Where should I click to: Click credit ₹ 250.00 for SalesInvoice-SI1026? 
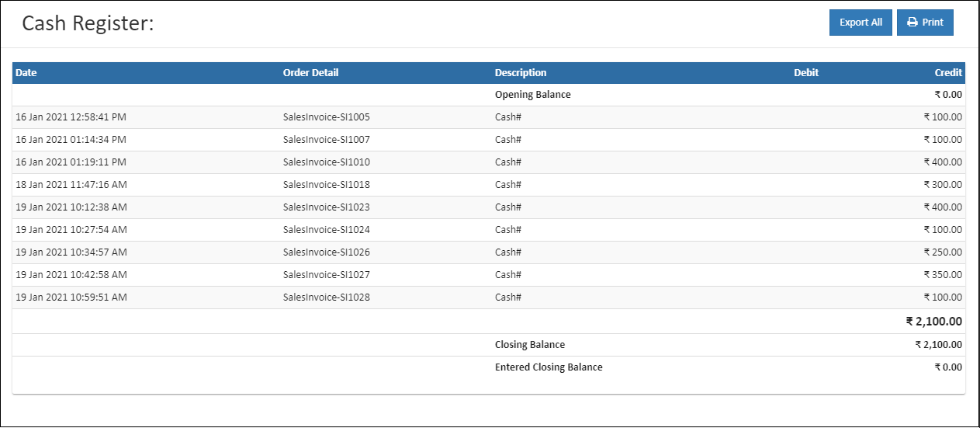point(943,252)
